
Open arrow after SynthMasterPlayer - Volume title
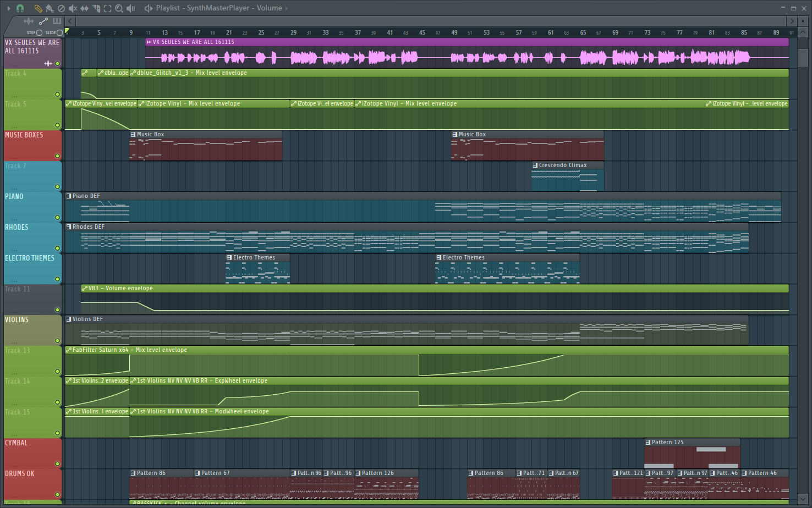coord(287,8)
